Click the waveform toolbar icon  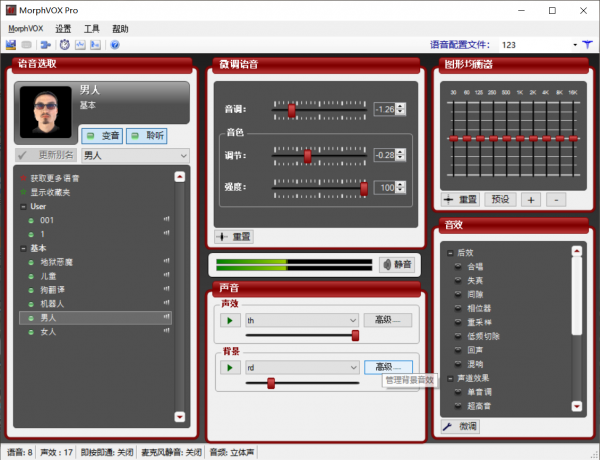(x=80, y=45)
